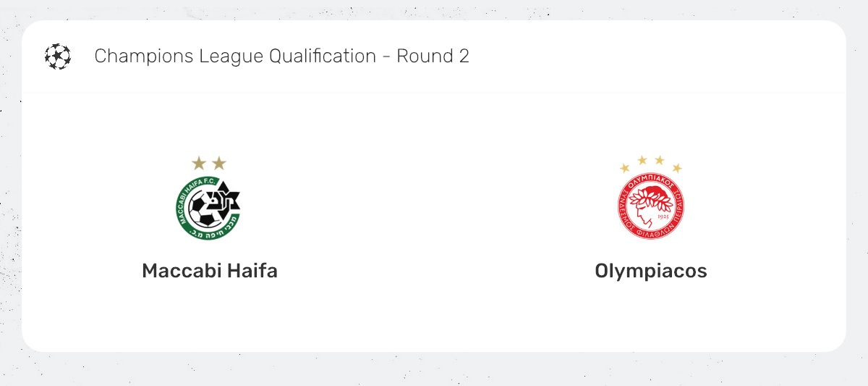Click the left gold star above Maccabi Haifa

199,164
